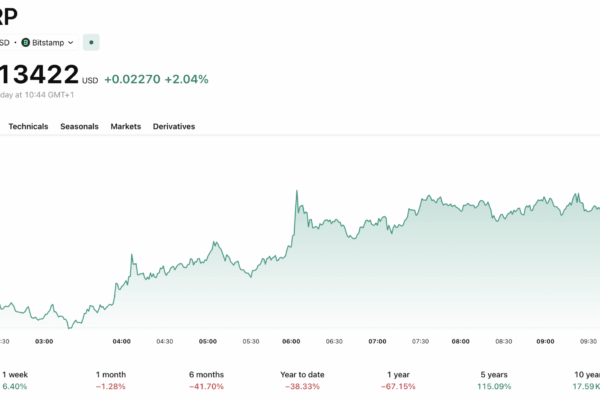Click the +2.04% change percentage
The height and width of the screenshot is (400, 600).
click(x=186, y=79)
